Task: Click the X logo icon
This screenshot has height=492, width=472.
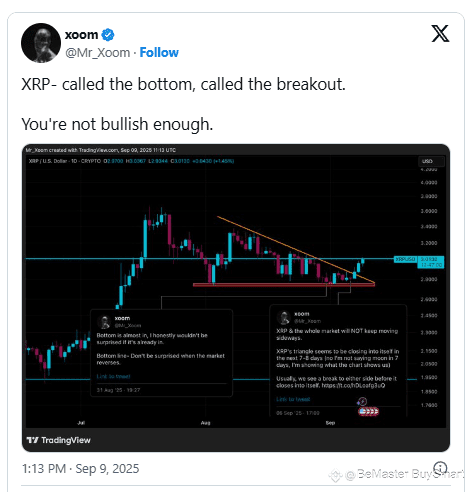Action: (440, 33)
